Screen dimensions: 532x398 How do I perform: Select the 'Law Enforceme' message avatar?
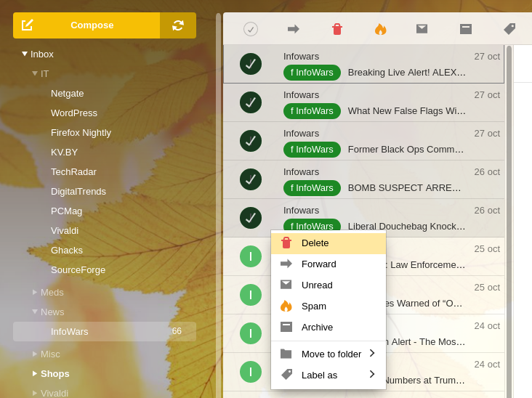[x=251, y=256]
